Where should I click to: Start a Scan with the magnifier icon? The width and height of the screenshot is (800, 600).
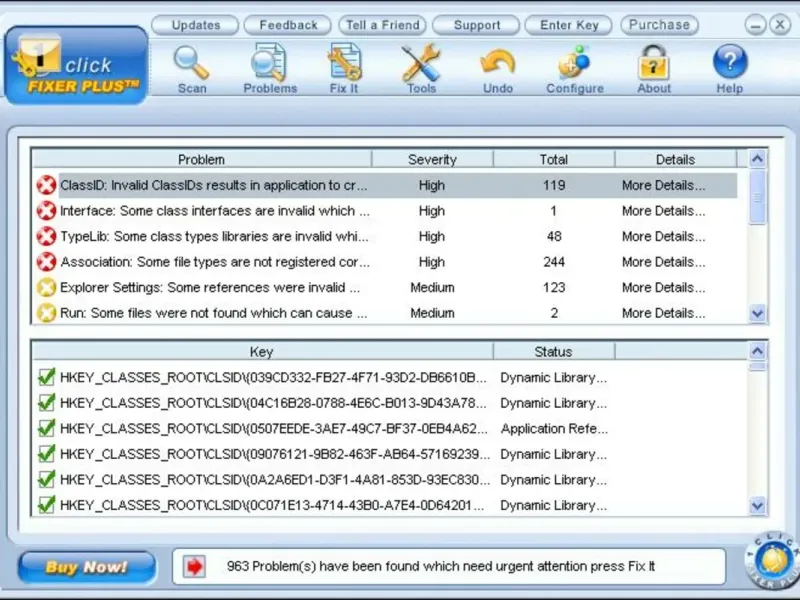(192, 63)
